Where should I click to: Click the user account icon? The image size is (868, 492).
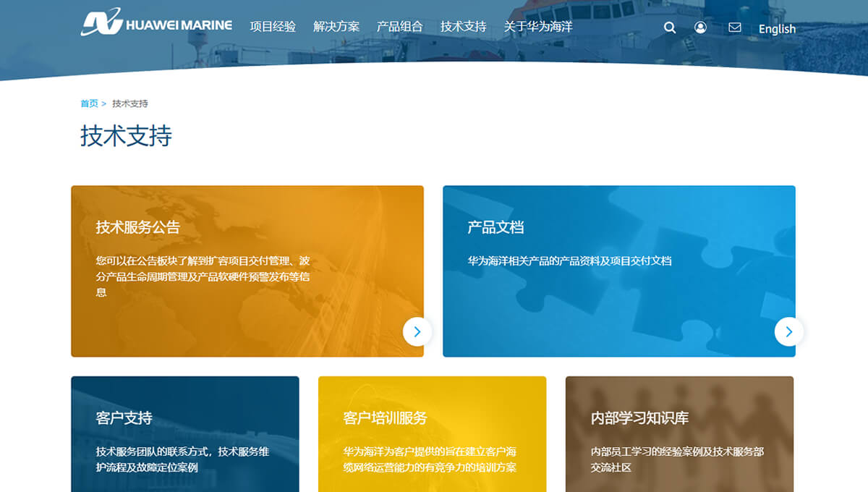tap(700, 27)
